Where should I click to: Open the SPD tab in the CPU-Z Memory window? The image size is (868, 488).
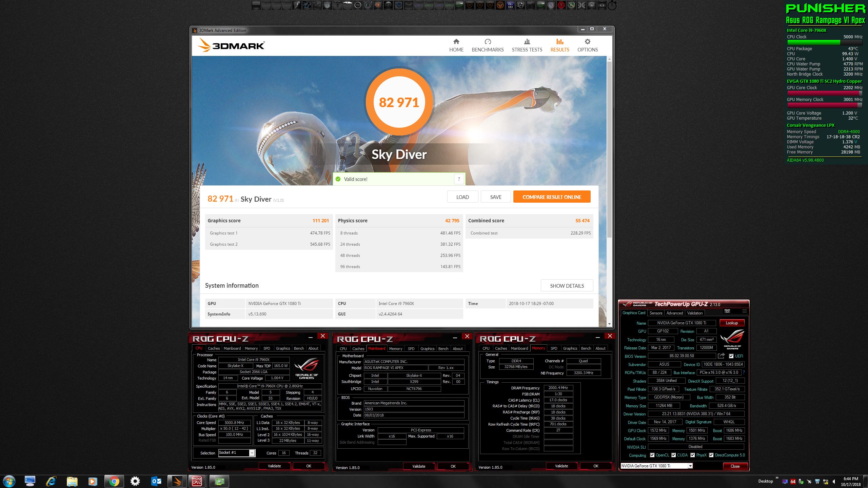554,348
